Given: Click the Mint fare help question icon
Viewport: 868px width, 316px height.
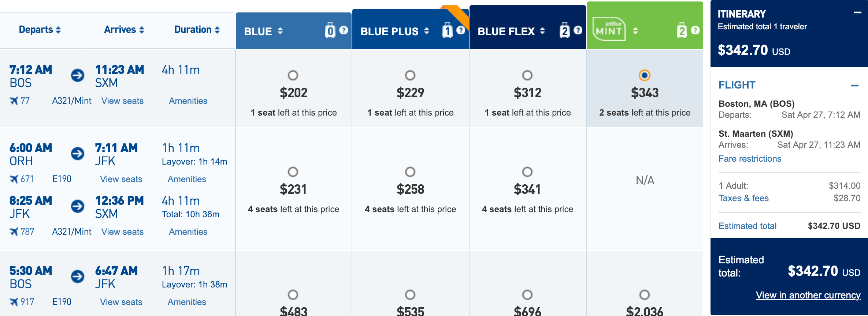Looking at the screenshot, I should [x=695, y=30].
